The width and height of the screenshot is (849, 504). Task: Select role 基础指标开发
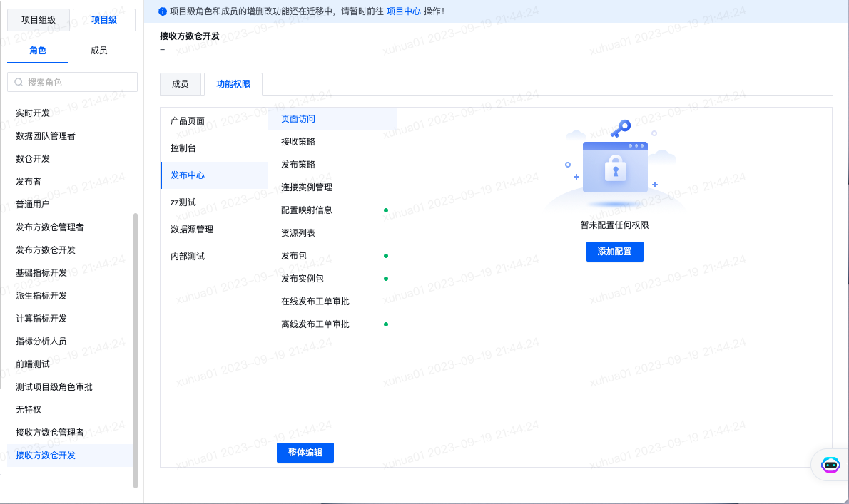(x=70, y=272)
